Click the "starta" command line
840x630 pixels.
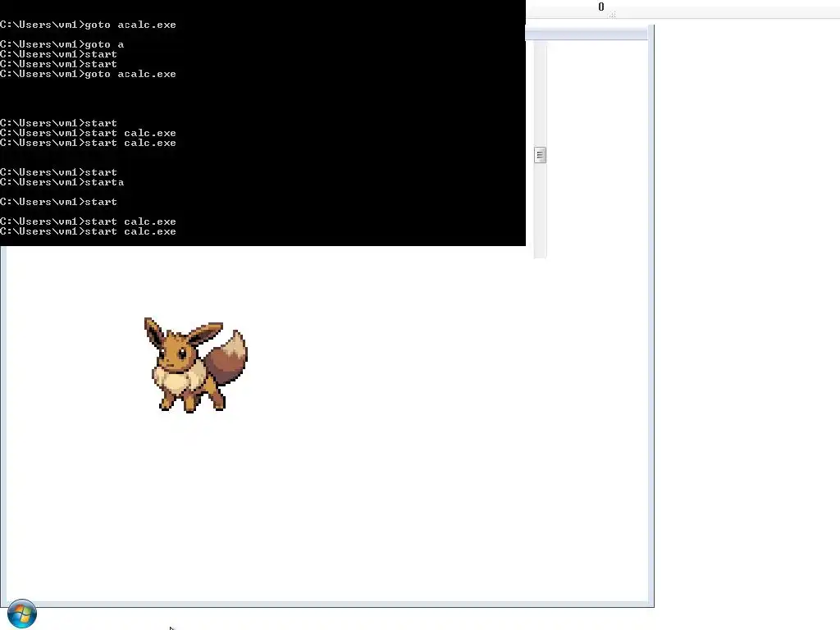pyautogui.click(x=62, y=182)
